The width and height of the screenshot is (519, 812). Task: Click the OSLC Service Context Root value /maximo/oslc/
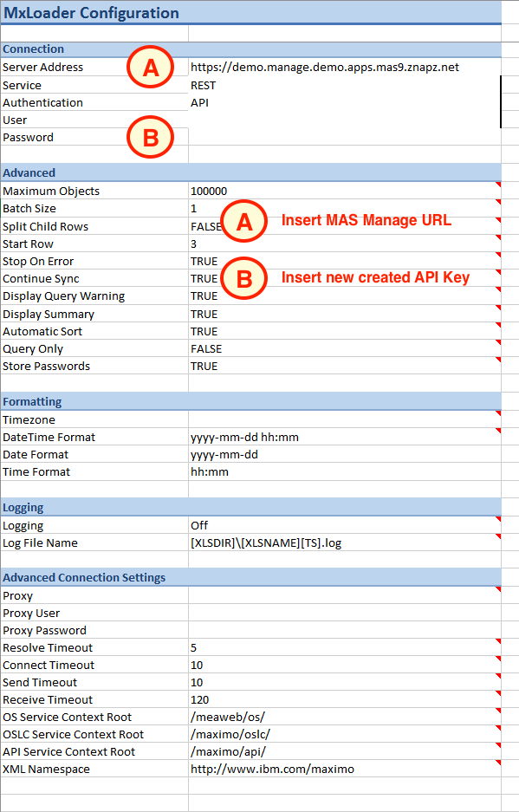[x=345, y=734]
